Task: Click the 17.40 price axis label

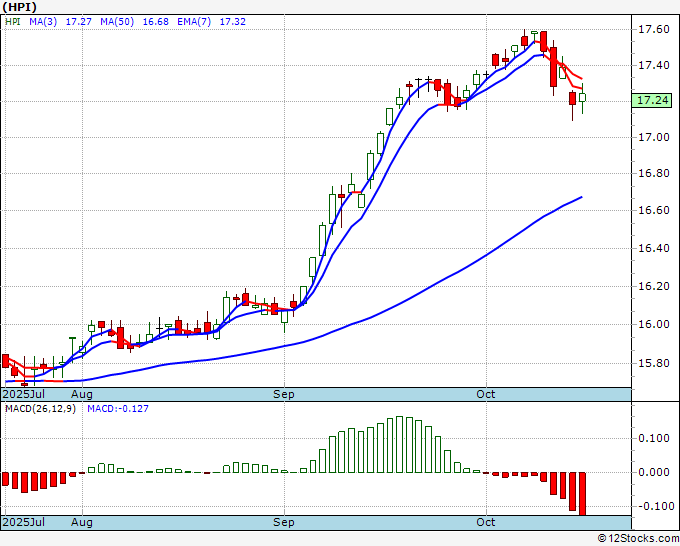Action: [x=654, y=65]
